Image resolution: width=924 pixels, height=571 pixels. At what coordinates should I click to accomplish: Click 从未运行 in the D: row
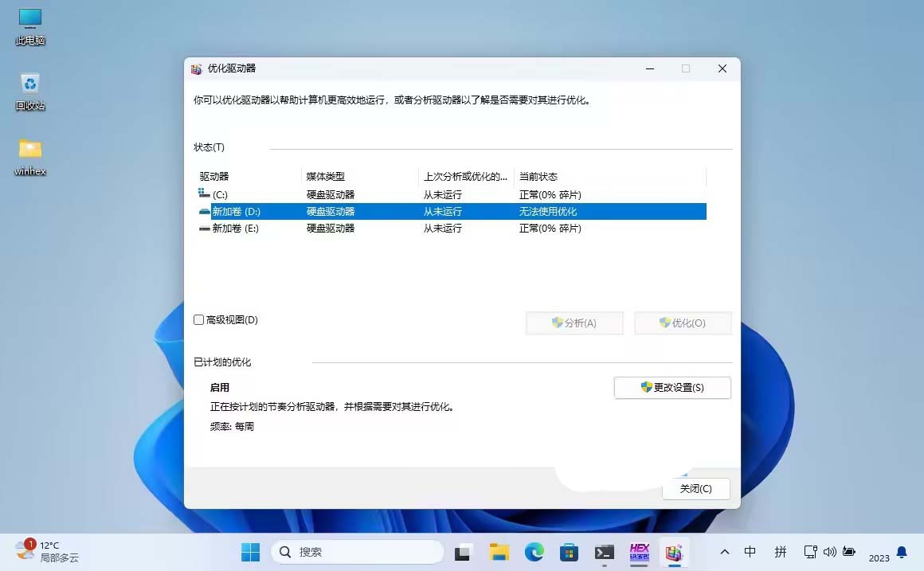pos(443,212)
